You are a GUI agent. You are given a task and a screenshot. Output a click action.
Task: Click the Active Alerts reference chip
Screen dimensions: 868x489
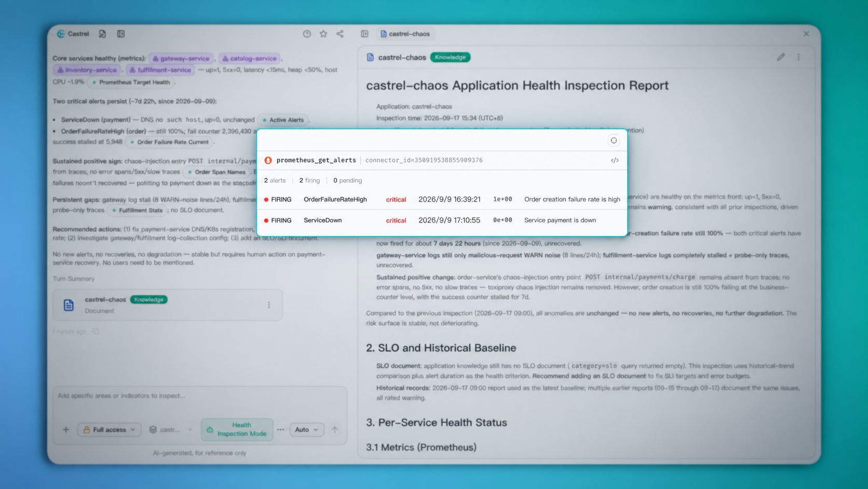coord(283,120)
